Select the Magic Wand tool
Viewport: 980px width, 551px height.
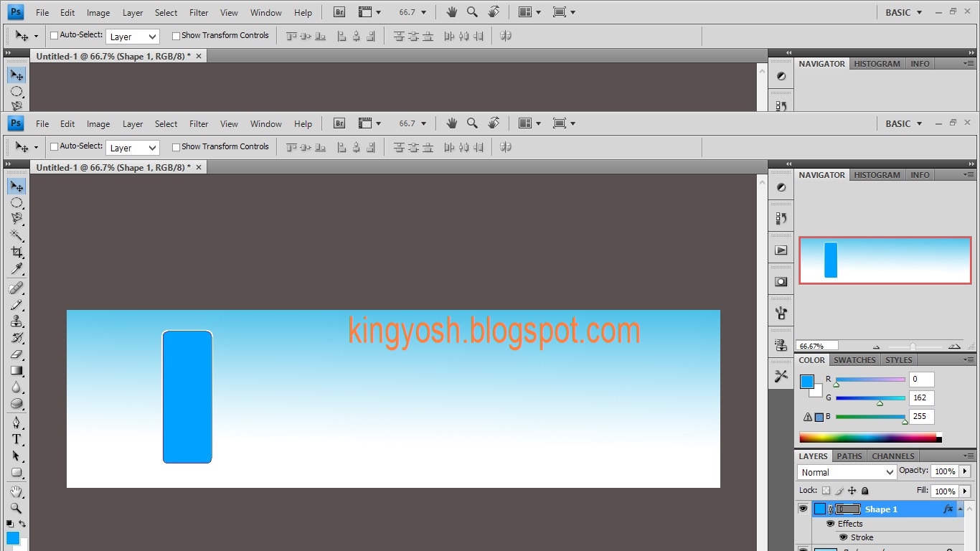(17, 236)
